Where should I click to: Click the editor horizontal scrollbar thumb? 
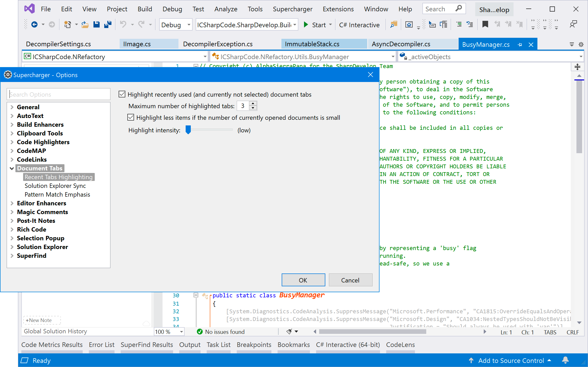[373, 332]
